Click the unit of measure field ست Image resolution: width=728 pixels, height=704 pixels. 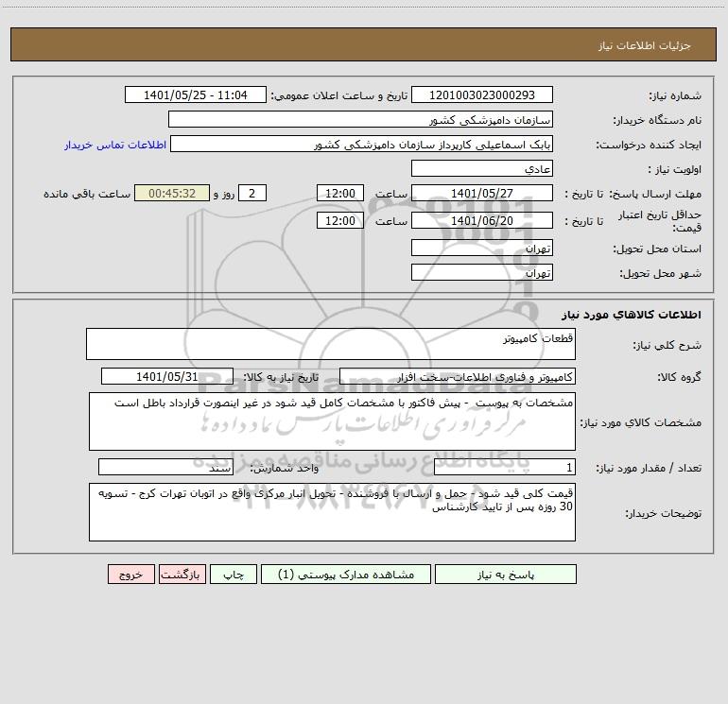(x=165, y=468)
